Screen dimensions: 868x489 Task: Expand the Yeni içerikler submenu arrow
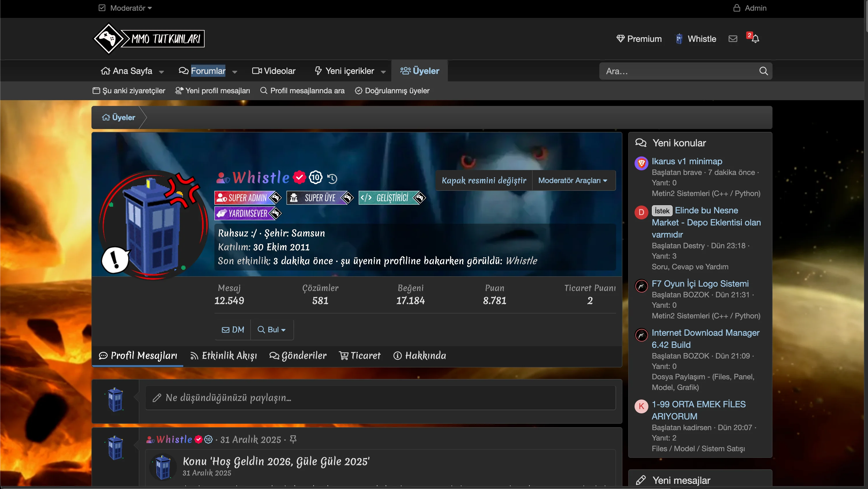tap(383, 72)
